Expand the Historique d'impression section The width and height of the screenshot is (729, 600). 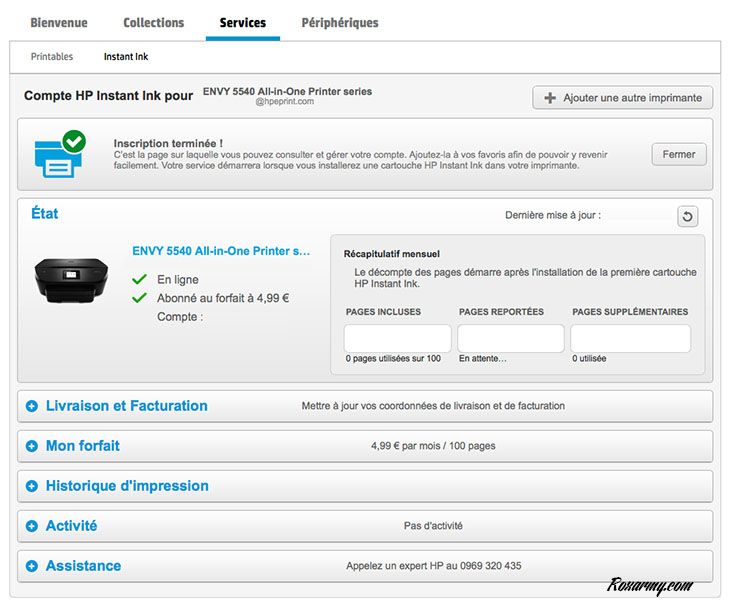(x=32, y=486)
